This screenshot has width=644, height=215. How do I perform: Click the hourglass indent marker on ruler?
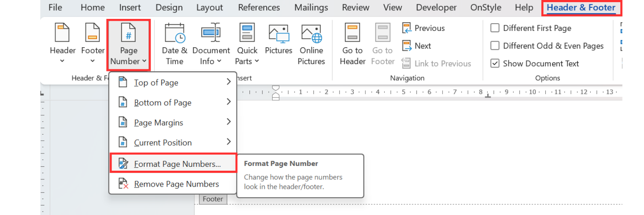tap(276, 92)
